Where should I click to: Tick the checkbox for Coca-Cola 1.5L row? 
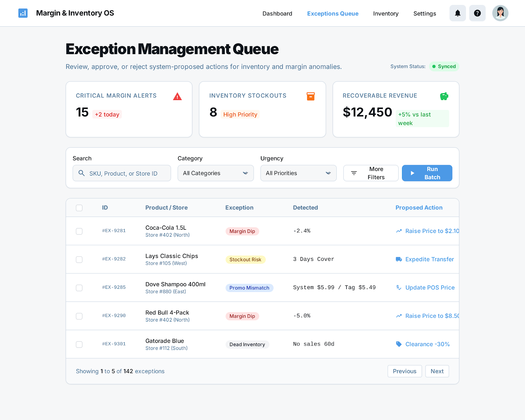coord(79,231)
